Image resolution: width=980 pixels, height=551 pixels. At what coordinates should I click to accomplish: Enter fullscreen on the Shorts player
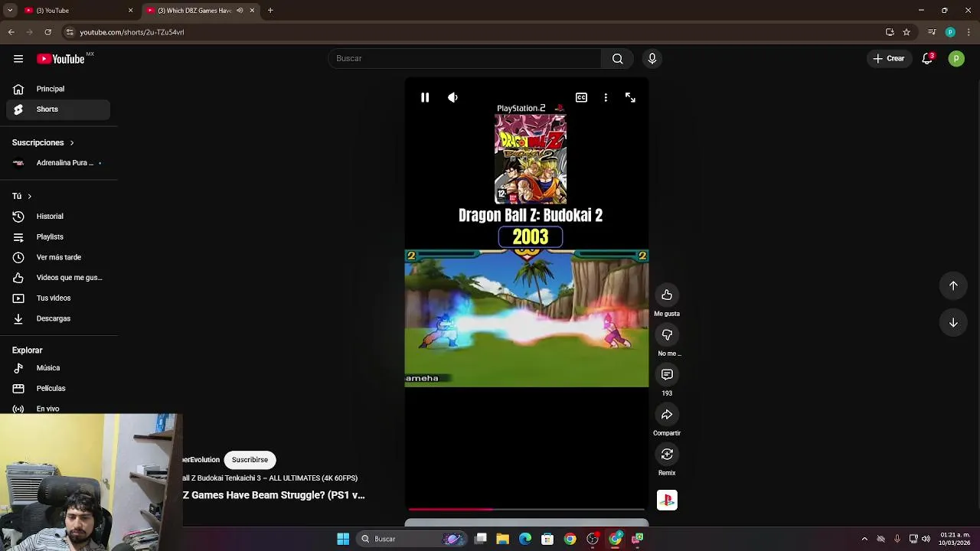click(630, 97)
